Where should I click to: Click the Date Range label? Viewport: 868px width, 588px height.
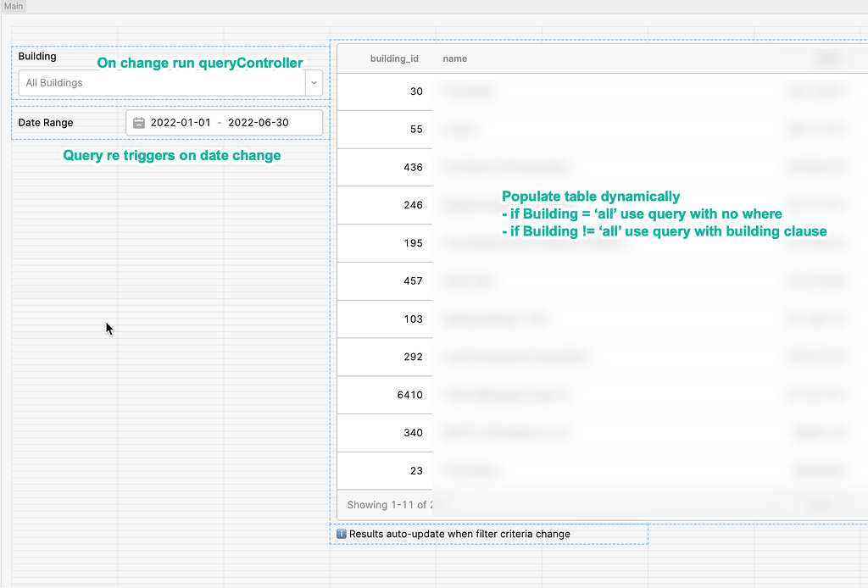coord(46,123)
